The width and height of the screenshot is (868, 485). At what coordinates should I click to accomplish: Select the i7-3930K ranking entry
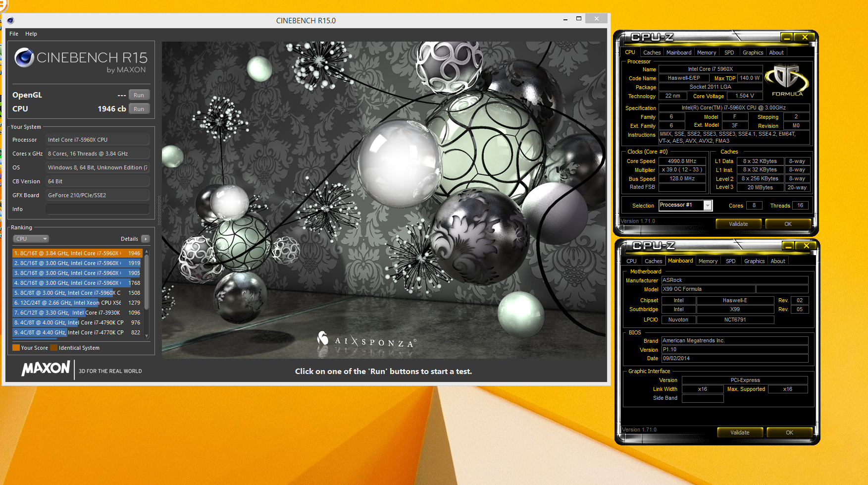(x=77, y=313)
